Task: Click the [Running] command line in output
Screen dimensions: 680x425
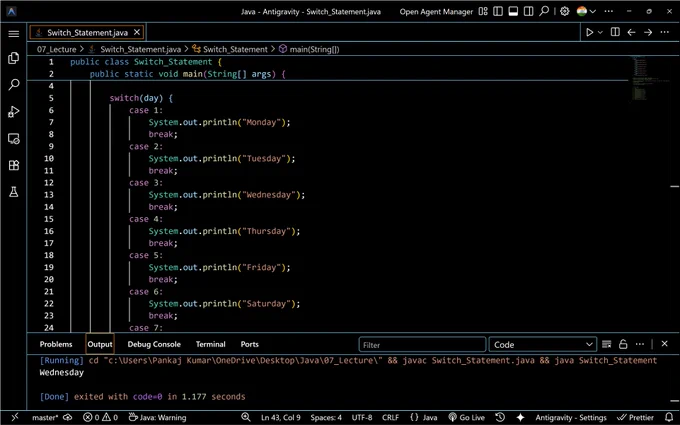Action: tap(348, 360)
